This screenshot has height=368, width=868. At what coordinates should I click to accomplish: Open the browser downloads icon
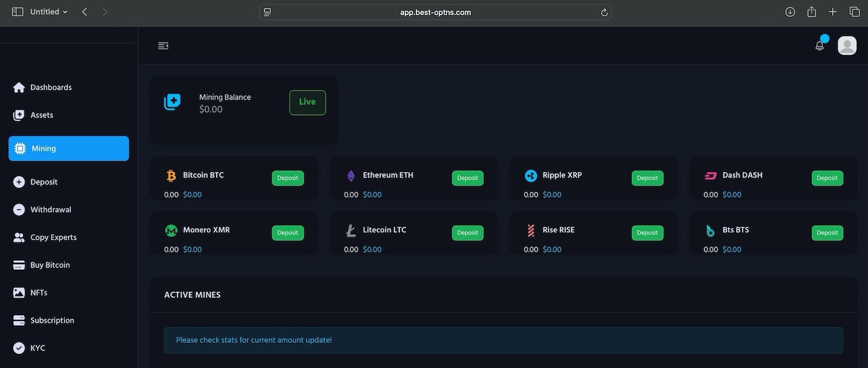(x=790, y=12)
